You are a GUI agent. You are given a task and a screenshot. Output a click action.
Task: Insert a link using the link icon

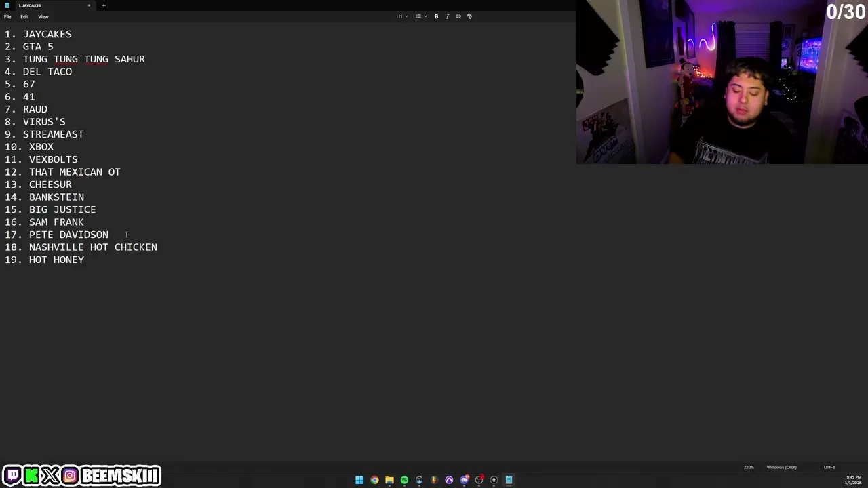click(458, 16)
